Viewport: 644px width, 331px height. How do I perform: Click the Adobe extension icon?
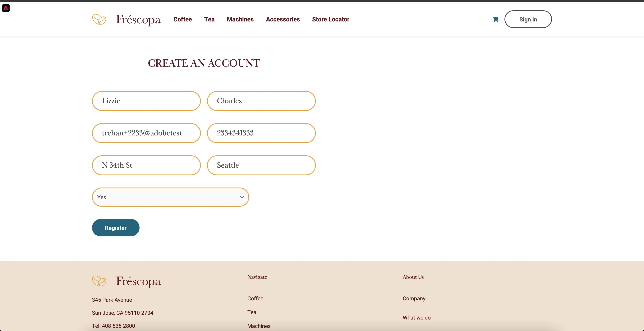[x=6, y=8]
